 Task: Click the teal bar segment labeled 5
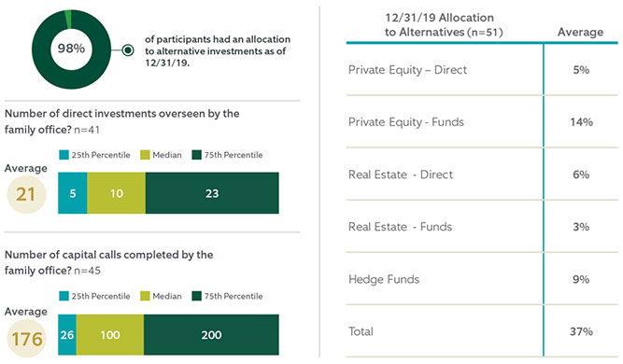[x=73, y=193]
